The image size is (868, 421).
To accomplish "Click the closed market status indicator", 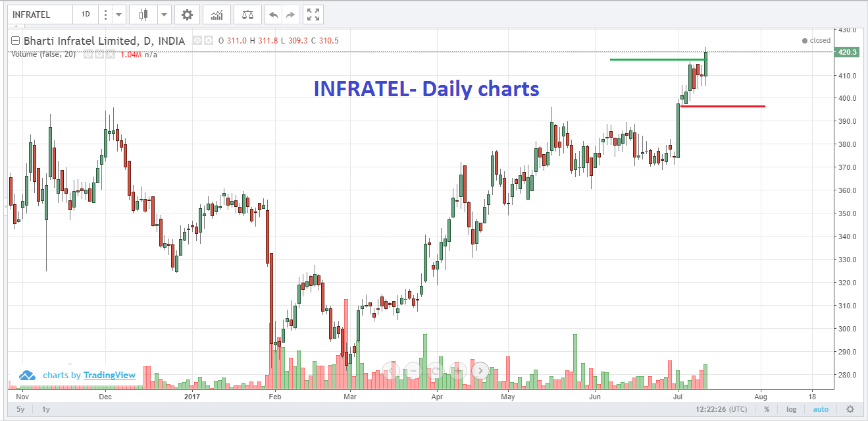I will tap(816, 40).
